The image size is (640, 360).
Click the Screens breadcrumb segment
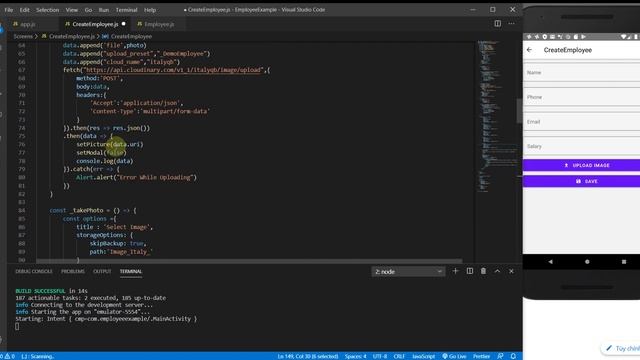23,36
